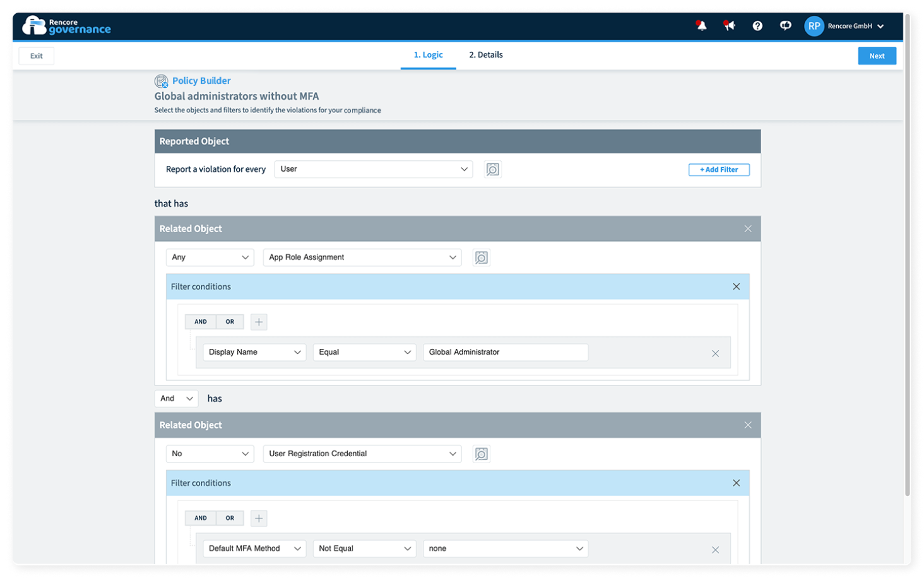Click the 'that has' text

tap(171, 204)
